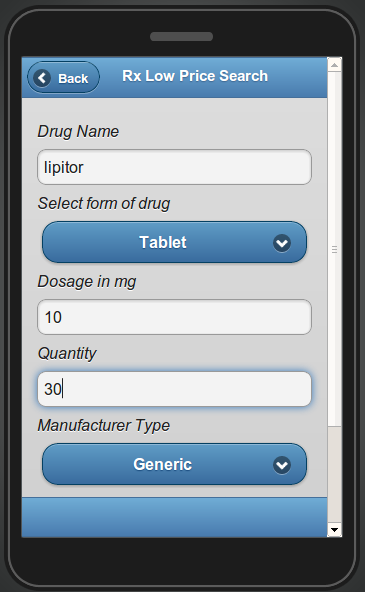Screen dimensions: 365x592
Task: Click the Generic dropdown chevron icon
Action: (x=282, y=465)
